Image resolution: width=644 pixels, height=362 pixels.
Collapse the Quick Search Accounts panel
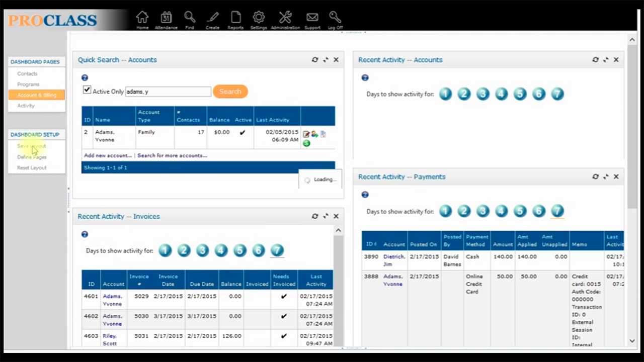(326, 60)
